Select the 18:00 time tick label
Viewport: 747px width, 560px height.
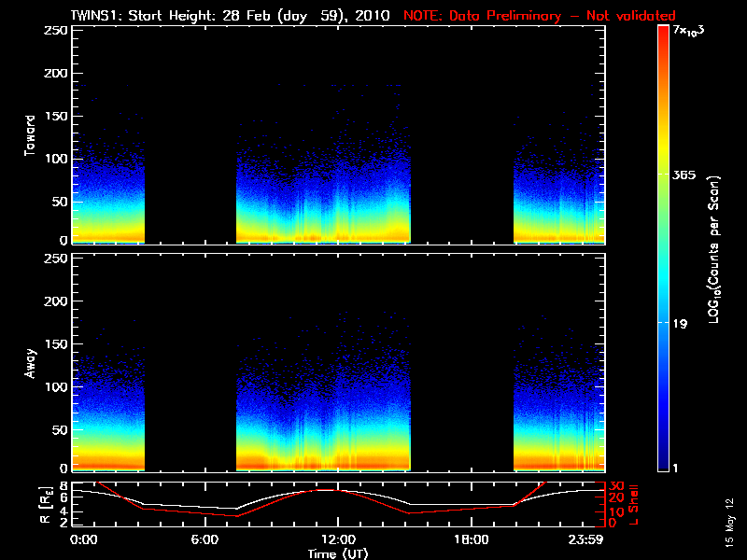pos(471,539)
